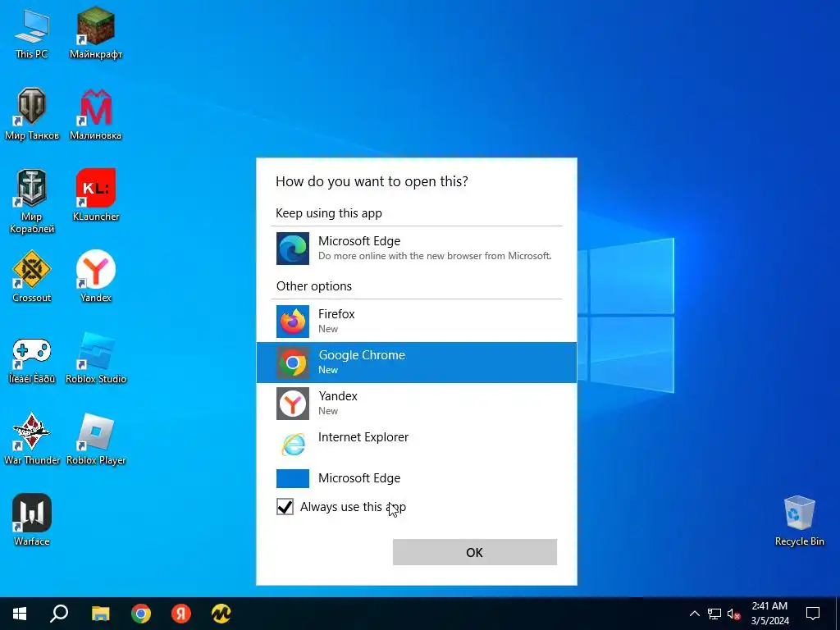Select the Warface desktop shortcut
Screen dimensions: 840x630
click(32, 520)
